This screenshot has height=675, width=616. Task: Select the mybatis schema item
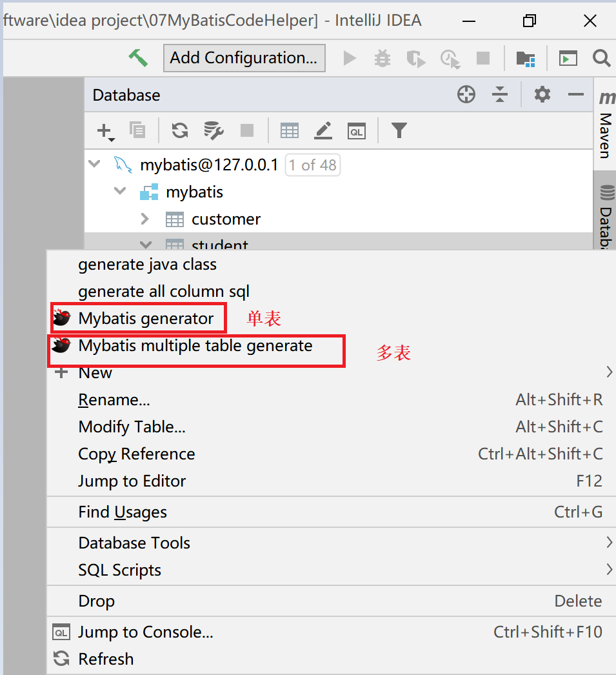point(194,192)
